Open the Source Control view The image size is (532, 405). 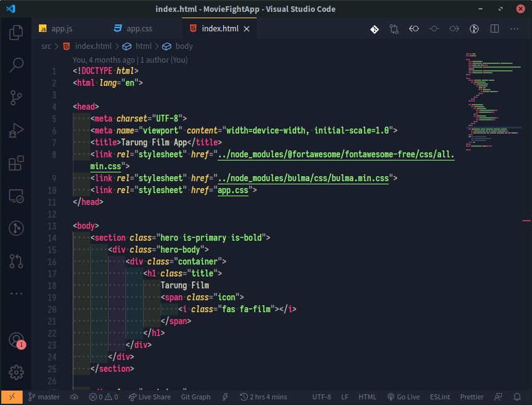pos(16,98)
